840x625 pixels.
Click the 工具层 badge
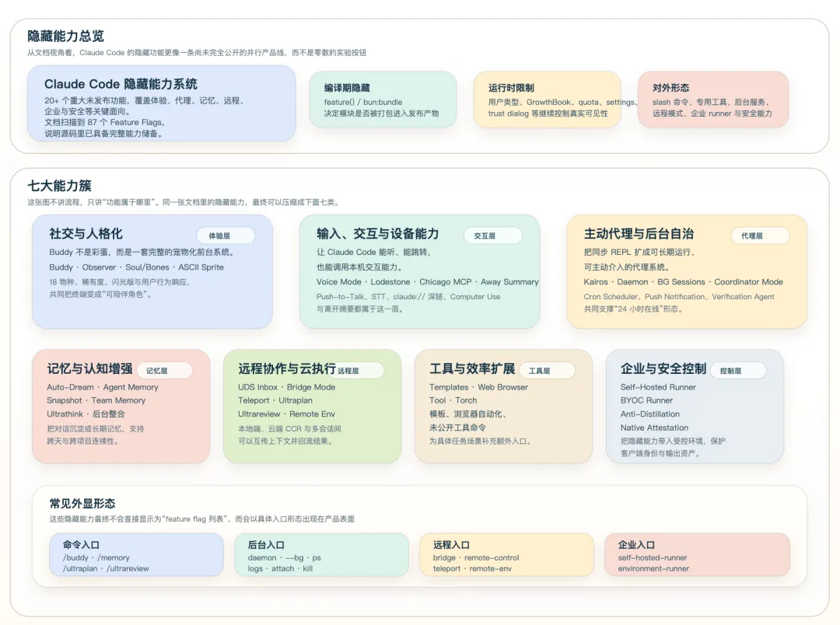tap(547, 371)
